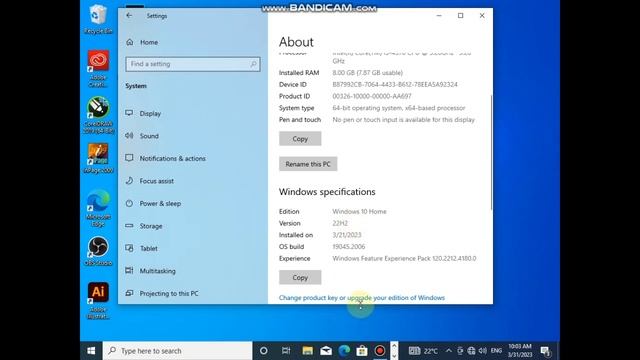The height and width of the screenshot is (360, 640).
Task: Open Multitasking settings
Action: 158,271
